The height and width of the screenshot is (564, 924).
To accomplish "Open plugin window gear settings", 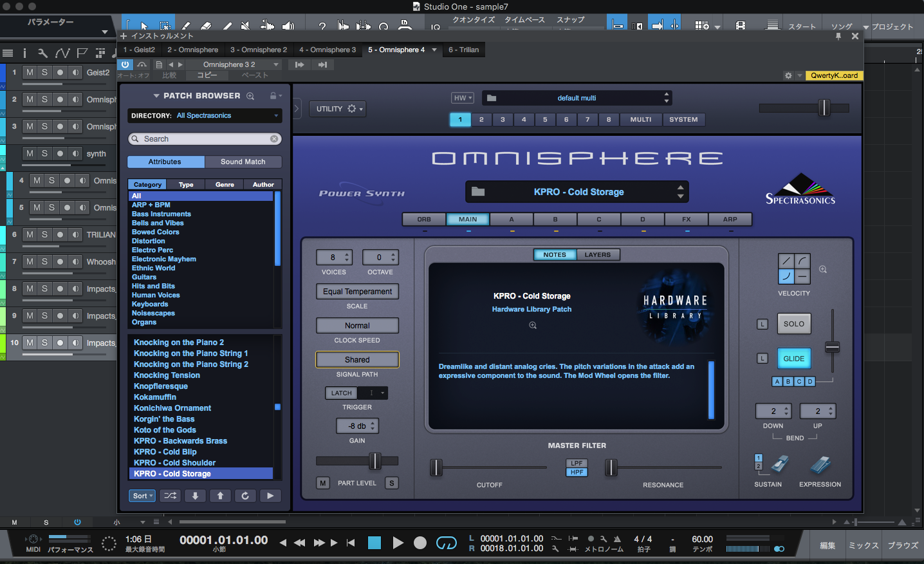I will [x=788, y=75].
